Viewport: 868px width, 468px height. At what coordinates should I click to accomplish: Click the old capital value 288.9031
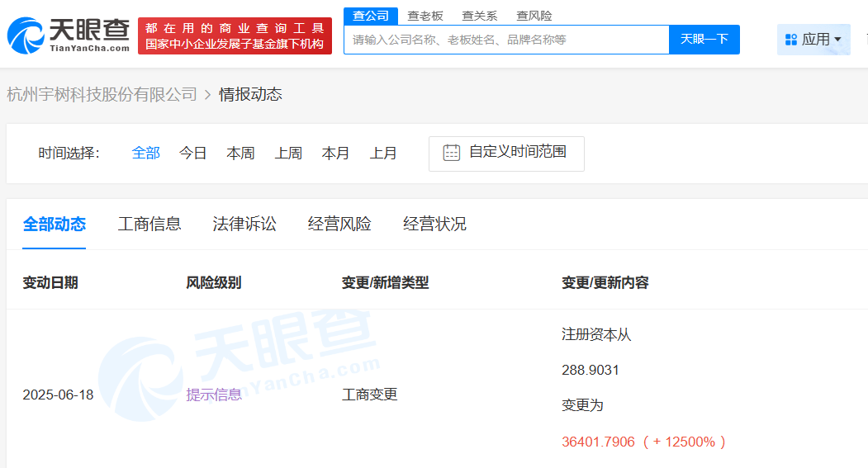click(x=591, y=370)
